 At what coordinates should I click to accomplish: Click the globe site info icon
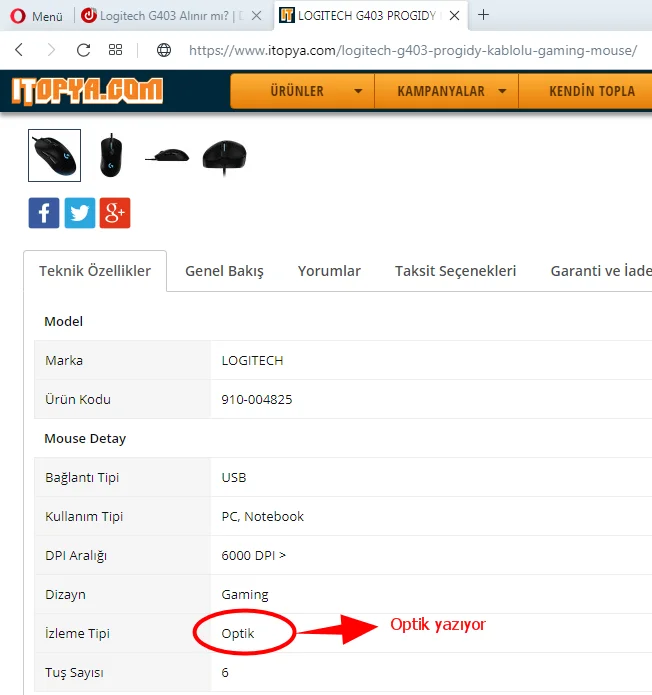click(x=164, y=50)
